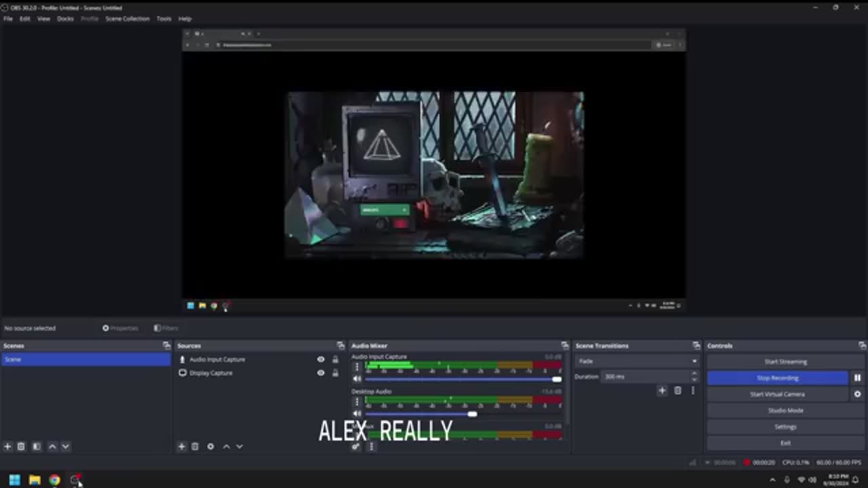Open Desktop Audio mixer options menu
868x488 pixels.
click(x=357, y=402)
